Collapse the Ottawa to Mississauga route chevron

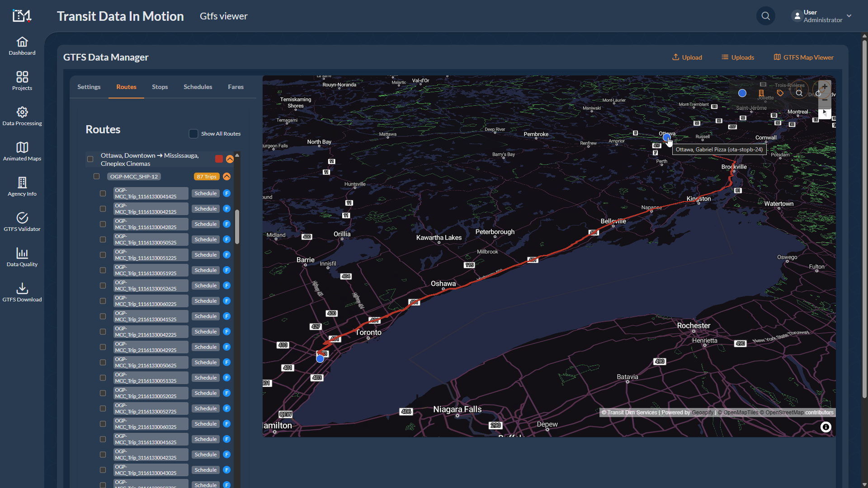[230, 159]
